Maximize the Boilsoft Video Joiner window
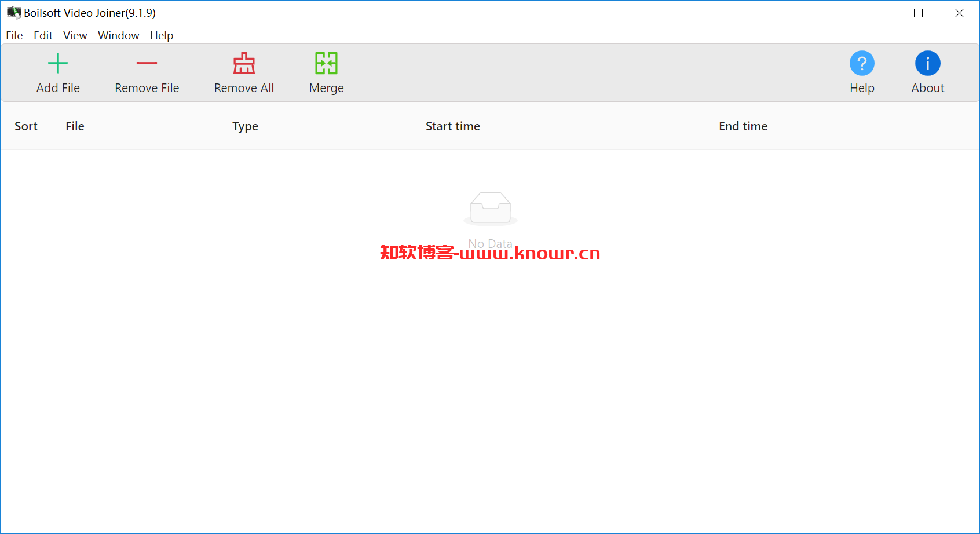 (x=918, y=13)
